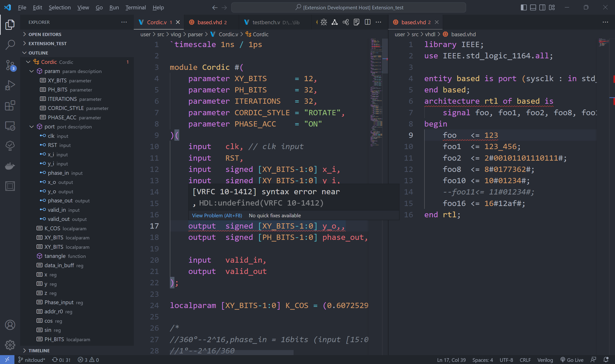
Task: Expand the TIMELINE section
Action: point(39,351)
